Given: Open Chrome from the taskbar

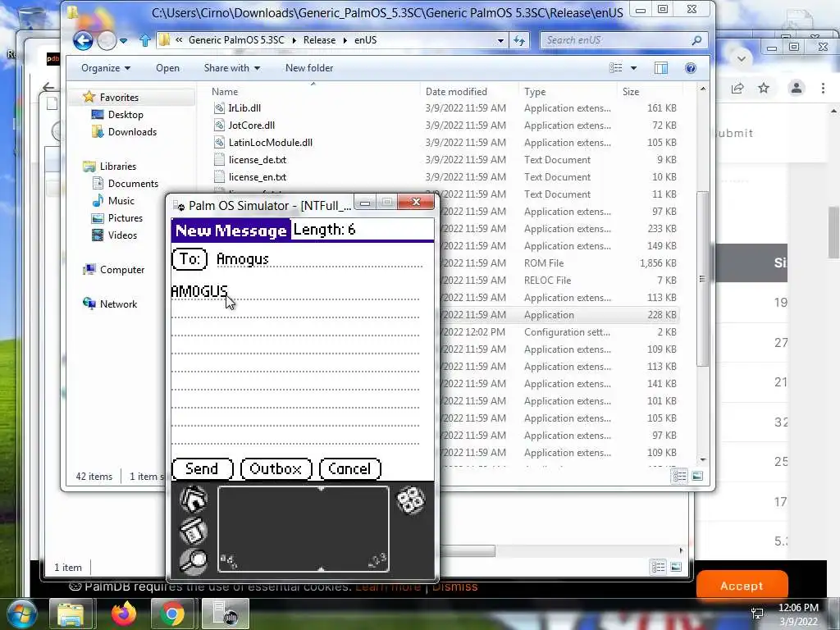Looking at the screenshot, I should (172, 614).
